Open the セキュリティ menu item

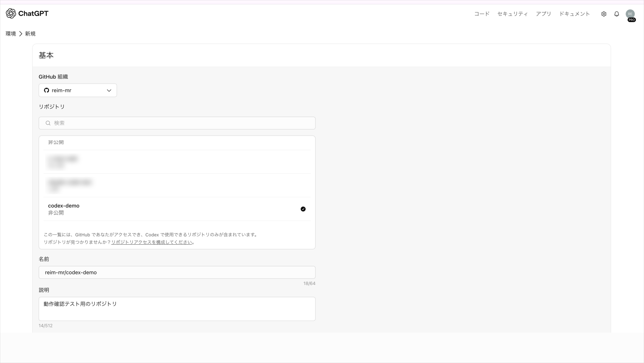tap(513, 14)
